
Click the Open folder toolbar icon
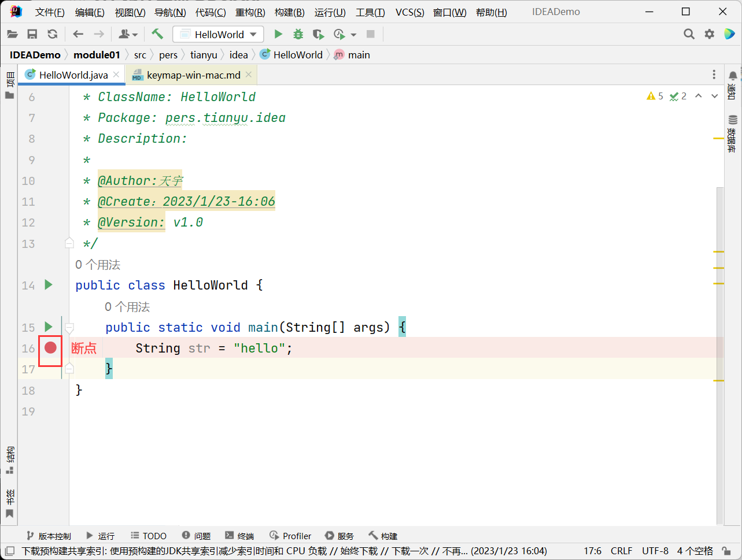click(x=12, y=34)
